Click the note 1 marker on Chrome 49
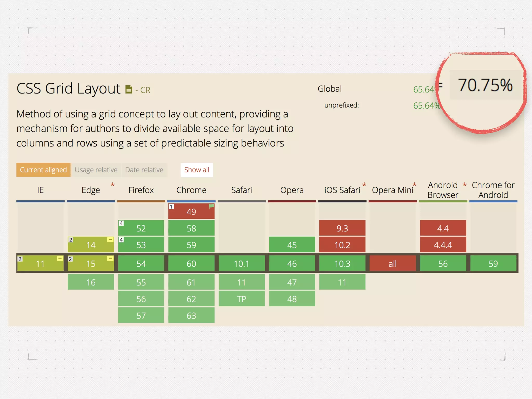 [171, 207]
